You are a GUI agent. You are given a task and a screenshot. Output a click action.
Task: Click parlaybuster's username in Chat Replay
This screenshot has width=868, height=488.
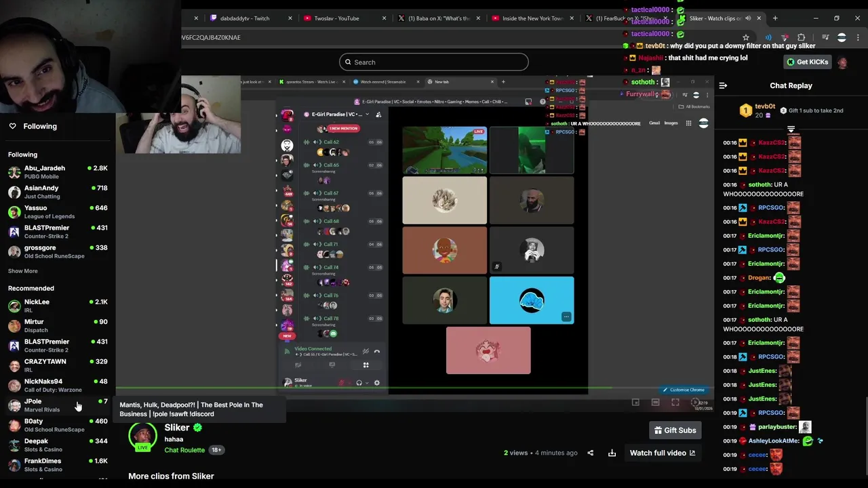(x=777, y=427)
